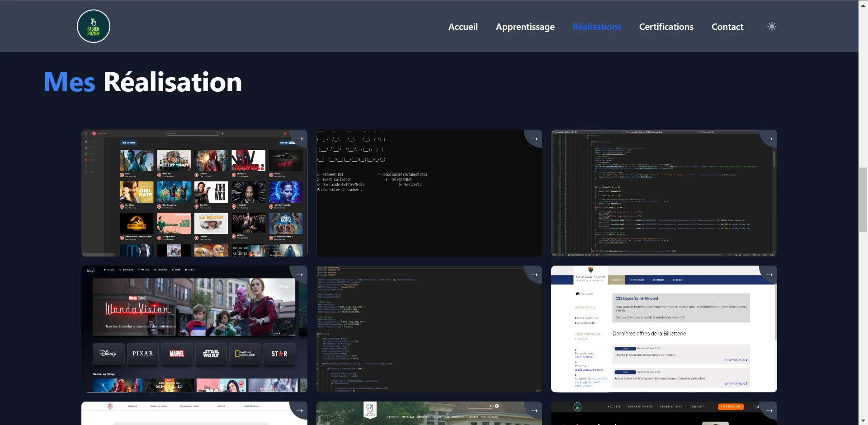Viewport: 868px width, 425px height.
Task: Click arrow icon on WandaVision Disney+ card
Action: [x=299, y=275]
